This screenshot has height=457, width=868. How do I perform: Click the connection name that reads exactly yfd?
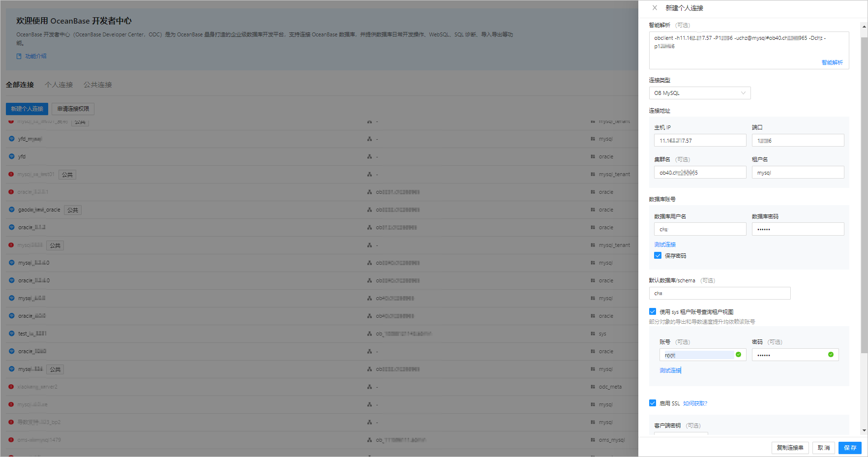coord(22,156)
